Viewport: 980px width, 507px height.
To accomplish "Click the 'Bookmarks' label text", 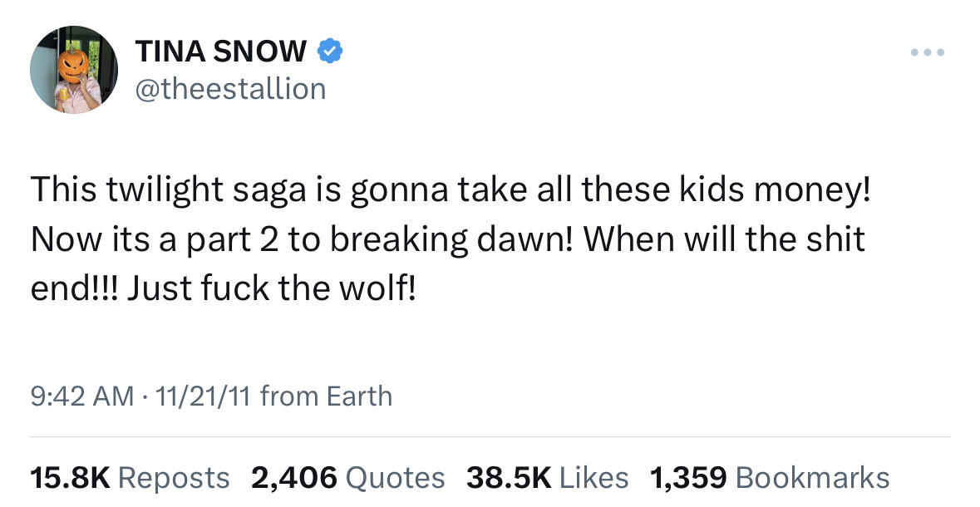I will 813,478.
